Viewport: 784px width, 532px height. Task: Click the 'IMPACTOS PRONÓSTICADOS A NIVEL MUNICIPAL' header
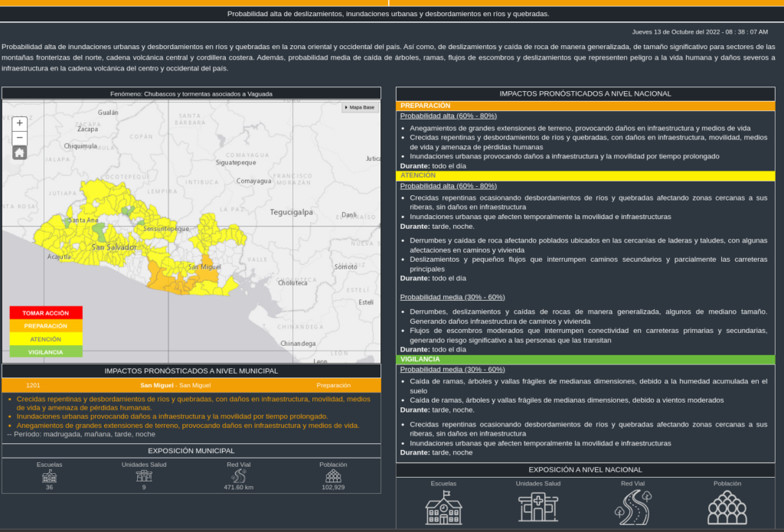(191, 371)
